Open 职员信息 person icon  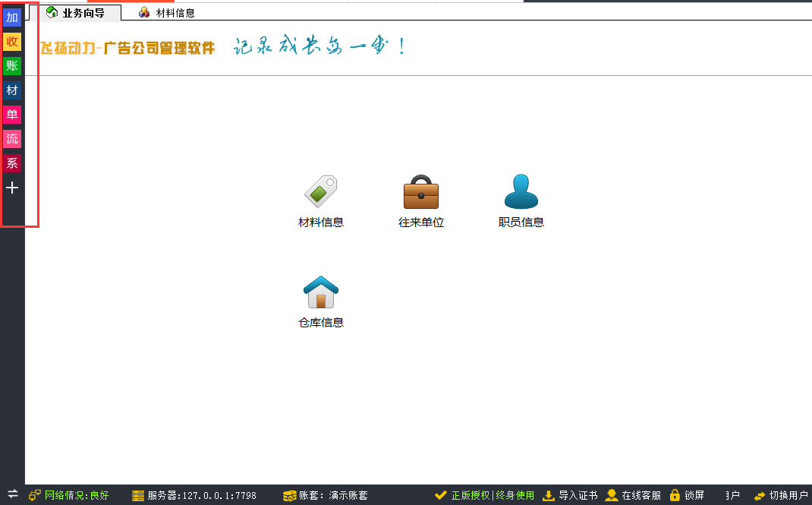click(x=521, y=192)
